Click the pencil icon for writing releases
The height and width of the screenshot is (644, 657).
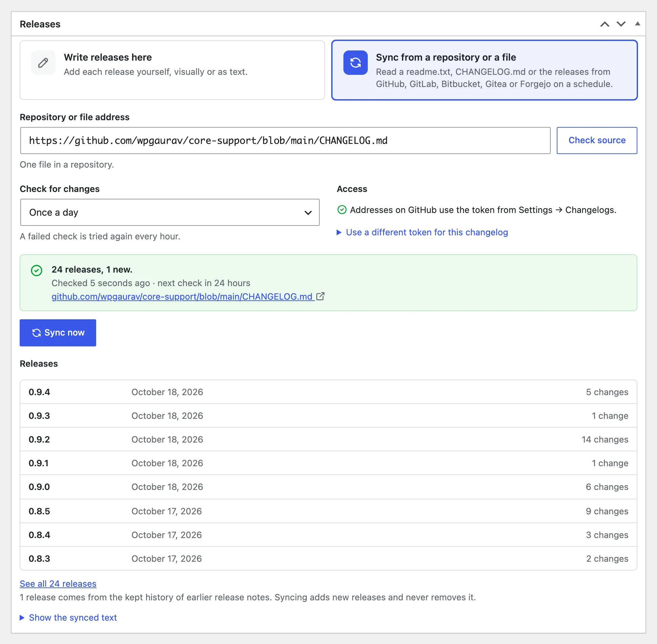(43, 63)
